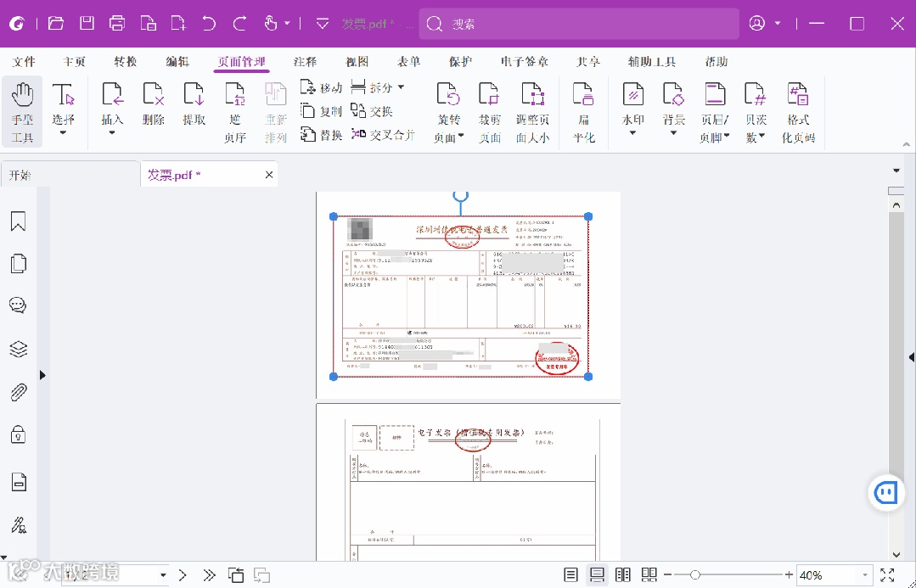
Task: Open the Comments side panel
Action: (x=18, y=305)
